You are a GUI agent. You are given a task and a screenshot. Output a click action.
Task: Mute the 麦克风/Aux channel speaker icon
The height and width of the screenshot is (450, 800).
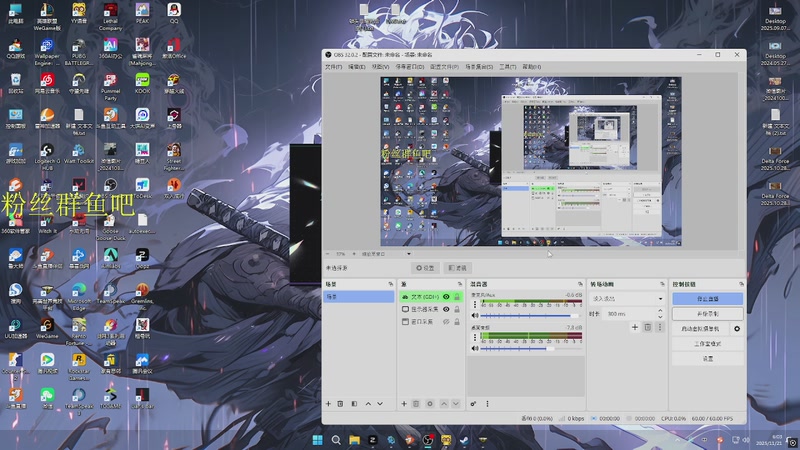[475, 315]
